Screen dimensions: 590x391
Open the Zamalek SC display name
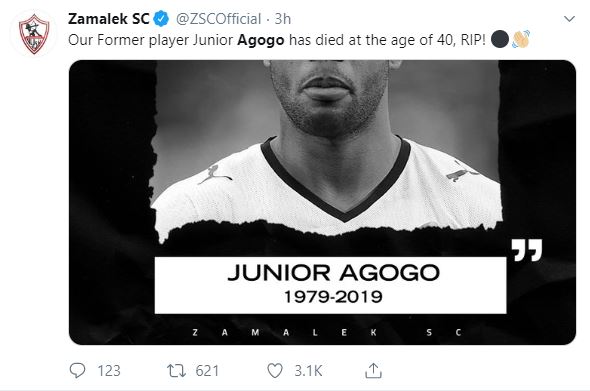coord(109,19)
